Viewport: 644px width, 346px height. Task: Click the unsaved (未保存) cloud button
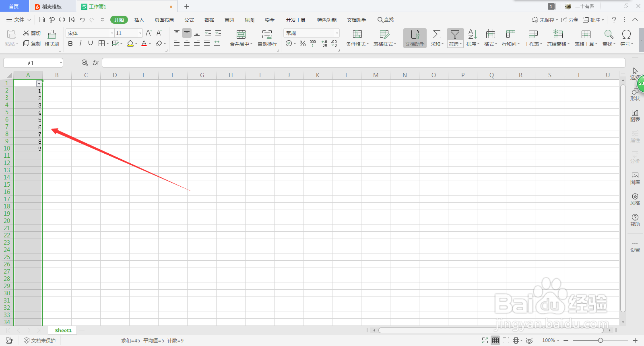coord(545,20)
